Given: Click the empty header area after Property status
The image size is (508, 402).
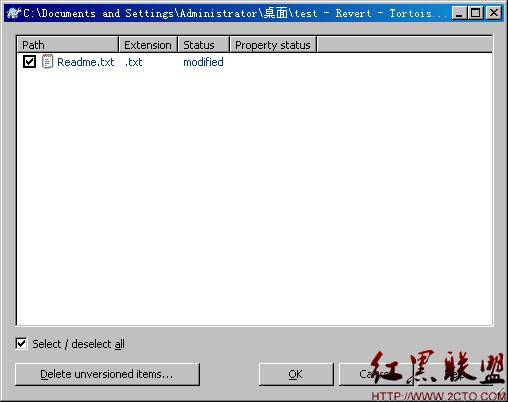Looking at the screenshot, I should (x=404, y=45).
